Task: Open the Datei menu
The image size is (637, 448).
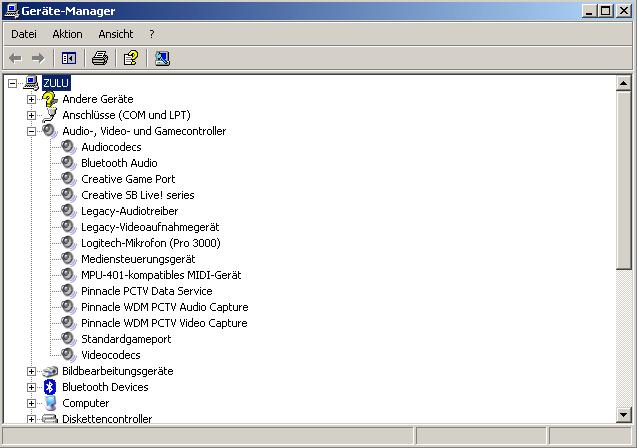Action: 24,34
